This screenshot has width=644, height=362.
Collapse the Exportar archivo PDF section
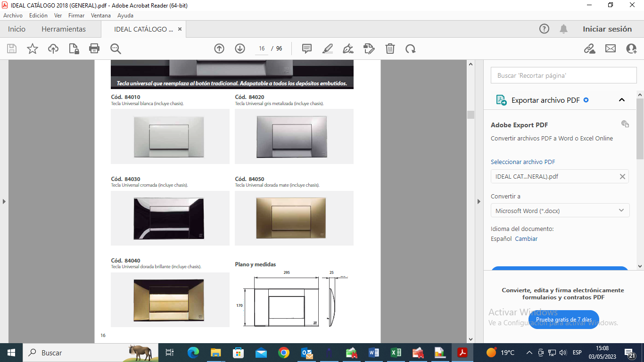click(622, 100)
